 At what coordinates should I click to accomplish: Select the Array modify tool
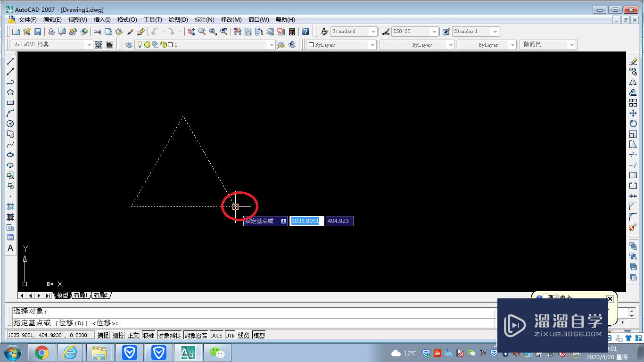(x=633, y=103)
